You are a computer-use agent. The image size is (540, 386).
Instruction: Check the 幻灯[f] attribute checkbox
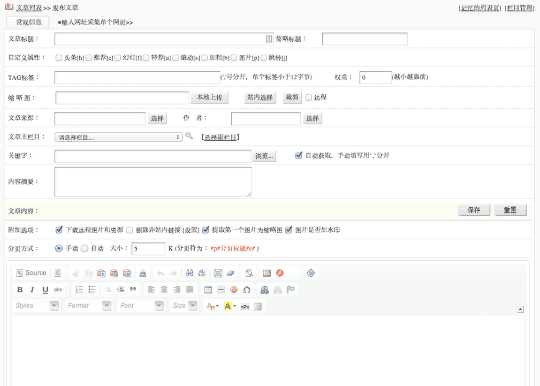(117, 58)
